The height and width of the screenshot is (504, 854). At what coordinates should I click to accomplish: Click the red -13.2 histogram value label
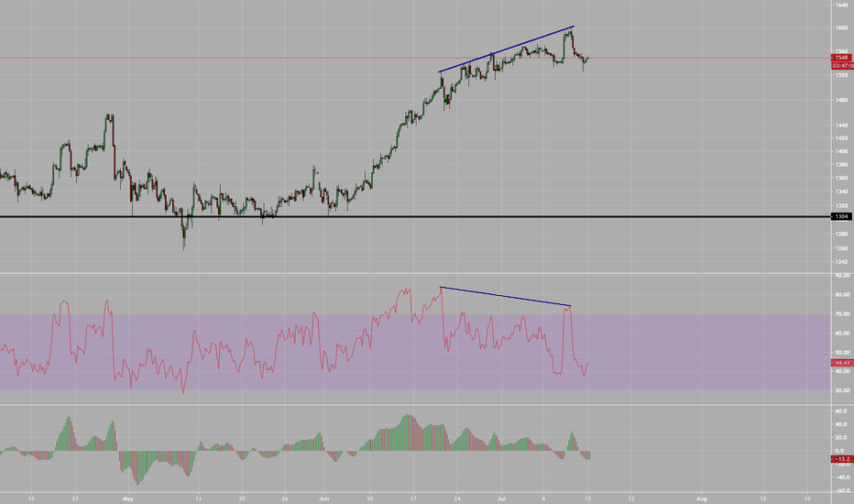tap(842, 459)
